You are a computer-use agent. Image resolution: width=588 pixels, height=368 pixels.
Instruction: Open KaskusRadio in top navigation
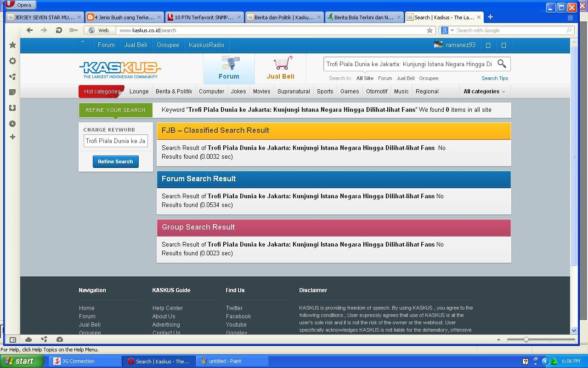206,45
